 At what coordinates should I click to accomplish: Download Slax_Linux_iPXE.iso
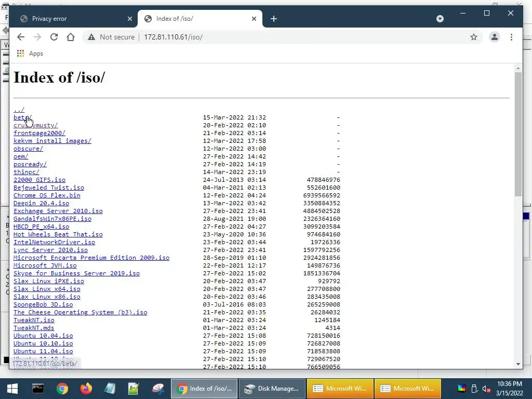coord(48,281)
